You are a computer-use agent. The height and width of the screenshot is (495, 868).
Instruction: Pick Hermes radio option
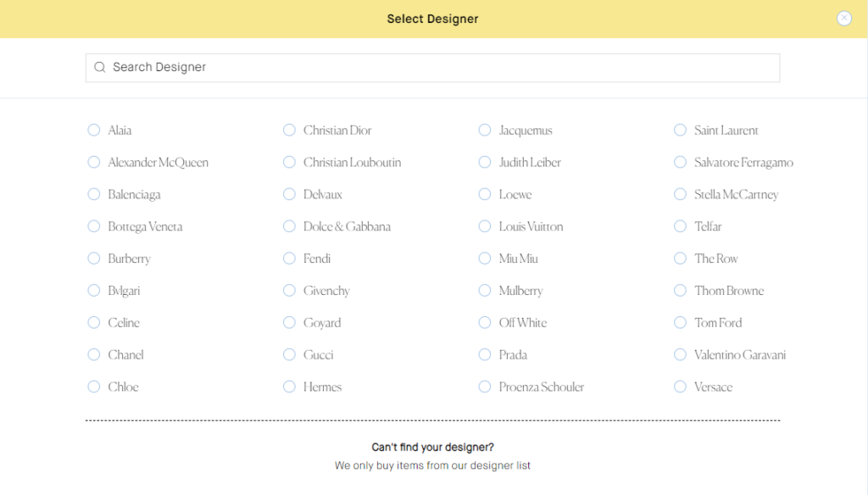pyautogui.click(x=290, y=387)
